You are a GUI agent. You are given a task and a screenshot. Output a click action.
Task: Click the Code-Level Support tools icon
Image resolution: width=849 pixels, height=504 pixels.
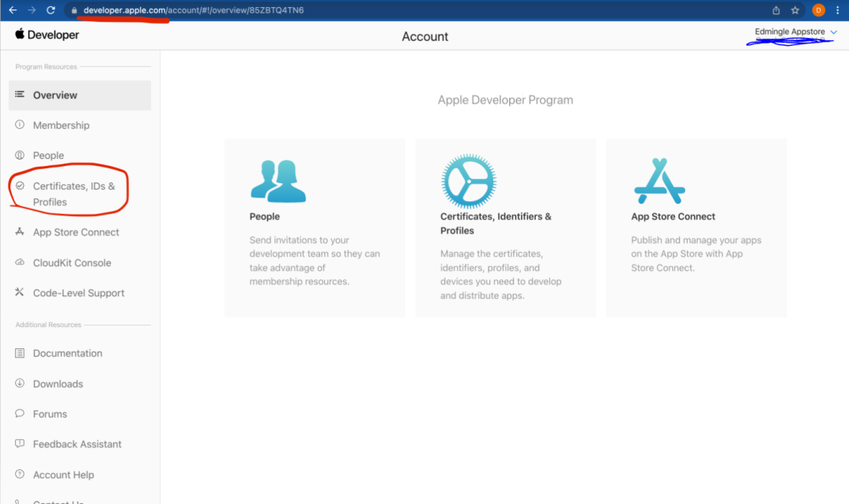pyautogui.click(x=20, y=292)
